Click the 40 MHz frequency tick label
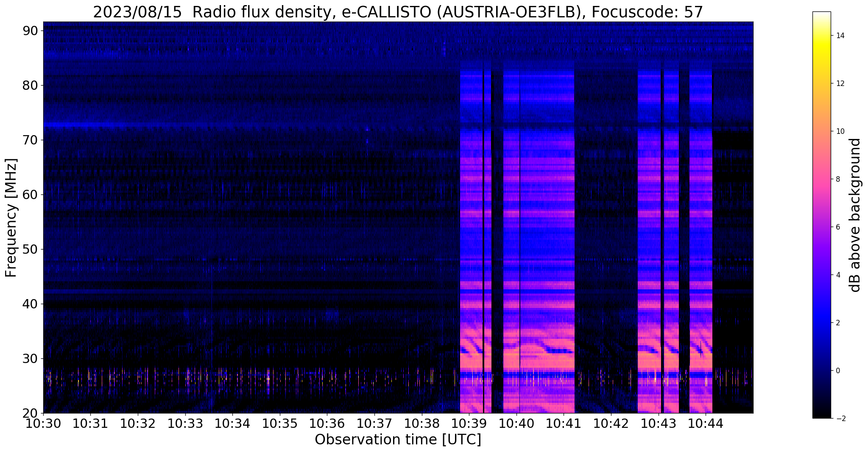This screenshot has height=452, width=868. coord(31,304)
